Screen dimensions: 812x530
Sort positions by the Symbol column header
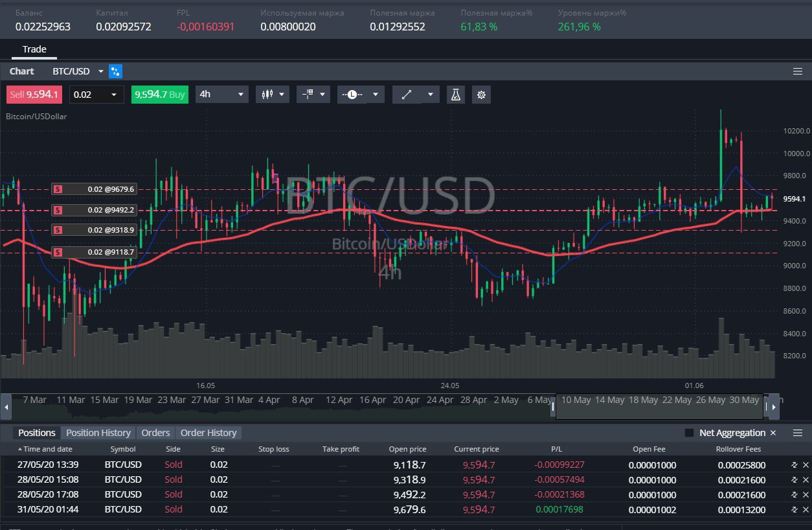[123, 449]
